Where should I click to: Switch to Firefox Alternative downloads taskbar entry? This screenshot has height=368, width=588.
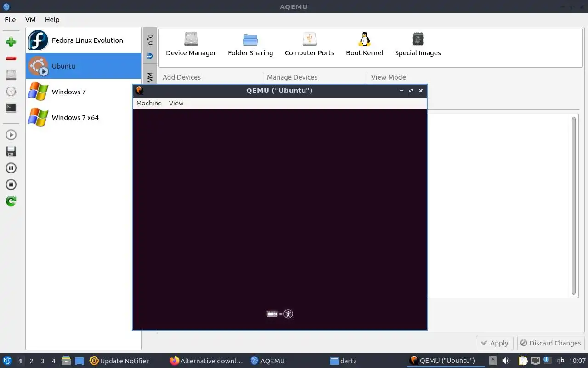click(x=206, y=361)
